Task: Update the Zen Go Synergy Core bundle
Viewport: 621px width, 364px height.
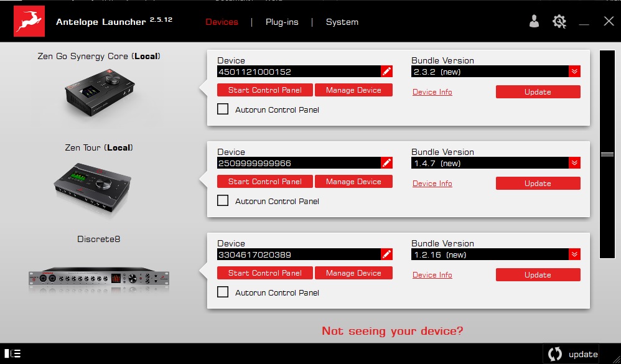Action: [538, 92]
